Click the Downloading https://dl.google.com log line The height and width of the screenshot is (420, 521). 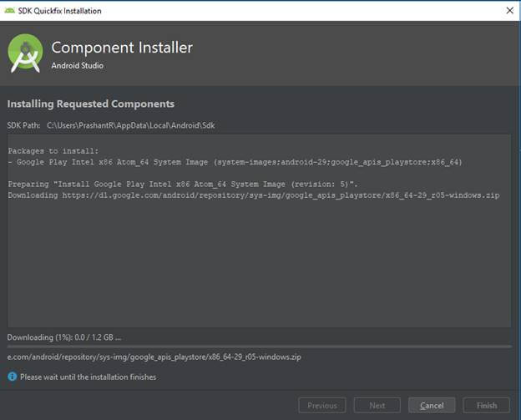tap(254, 195)
